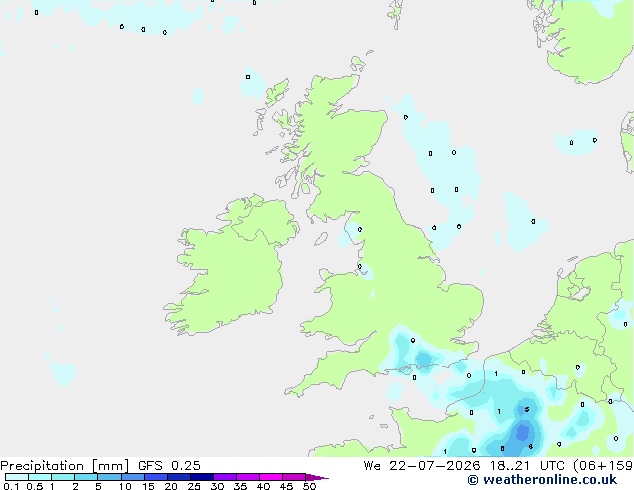Viewport: 634px width, 490px height.
Task: Select the 45–50 mm legend swatch
Action: pos(294,477)
